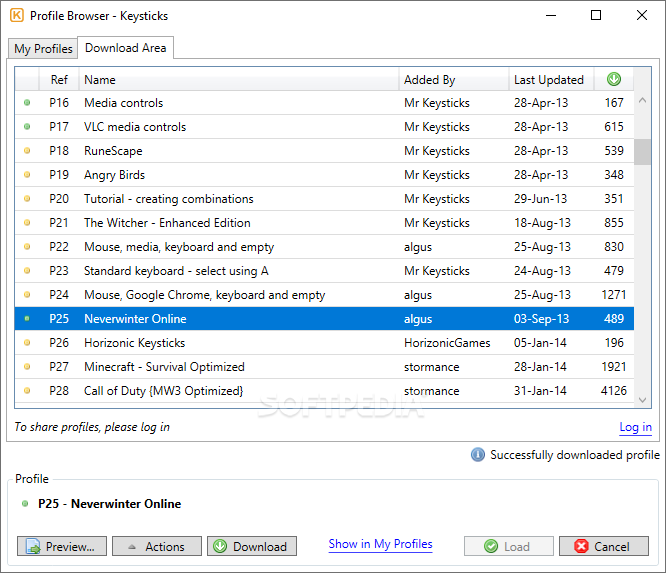666x573 pixels.
Task: Select Mouse, Google Chrome, keyboard and empty
Action: coord(204,295)
